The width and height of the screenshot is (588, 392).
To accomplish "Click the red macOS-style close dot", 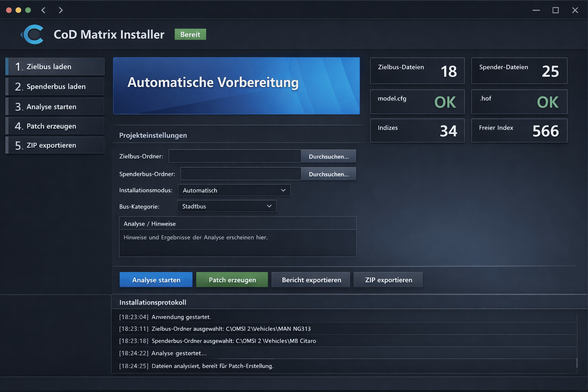I will tap(9, 10).
